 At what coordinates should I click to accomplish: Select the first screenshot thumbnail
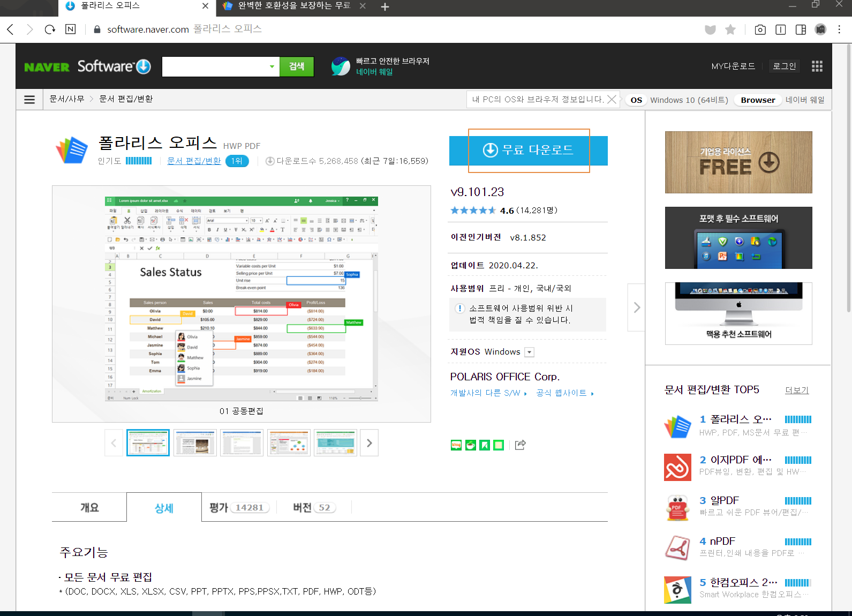pyautogui.click(x=148, y=443)
